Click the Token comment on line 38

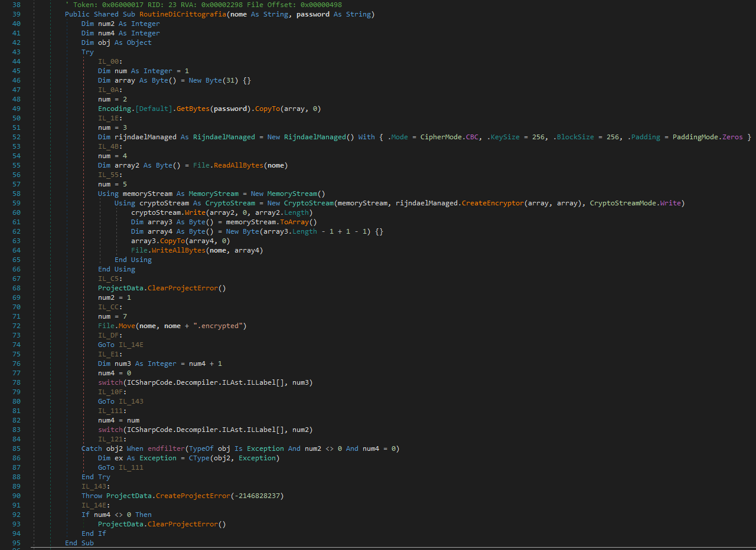(x=203, y=5)
